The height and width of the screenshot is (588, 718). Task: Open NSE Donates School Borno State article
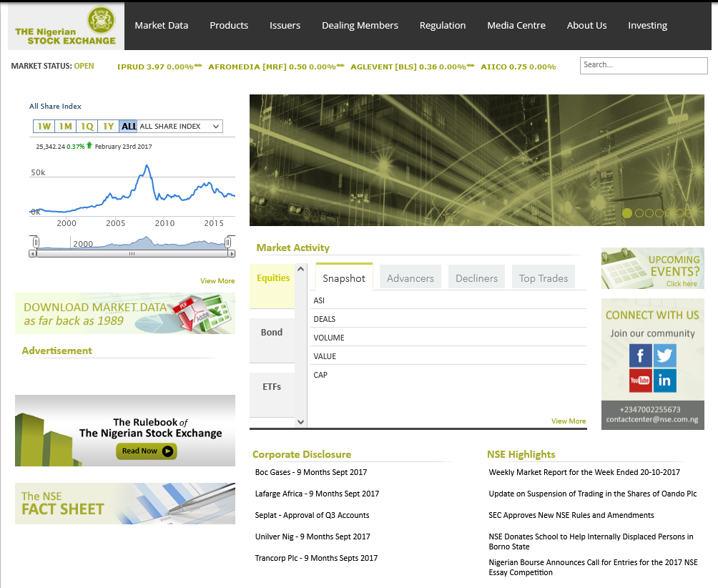(x=591, y=542)
